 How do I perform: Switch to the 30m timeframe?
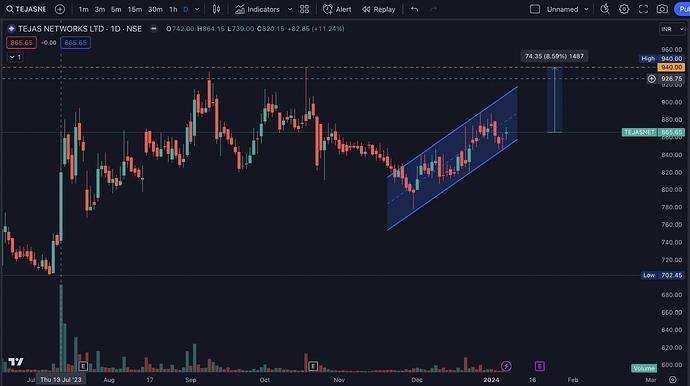click(155, 9)
